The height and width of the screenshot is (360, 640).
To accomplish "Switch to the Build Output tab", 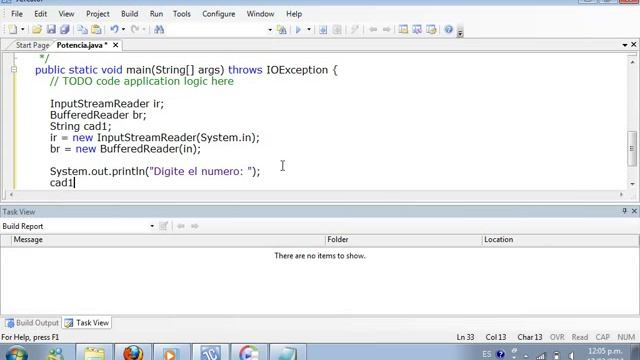I will (x=32, y=323).
